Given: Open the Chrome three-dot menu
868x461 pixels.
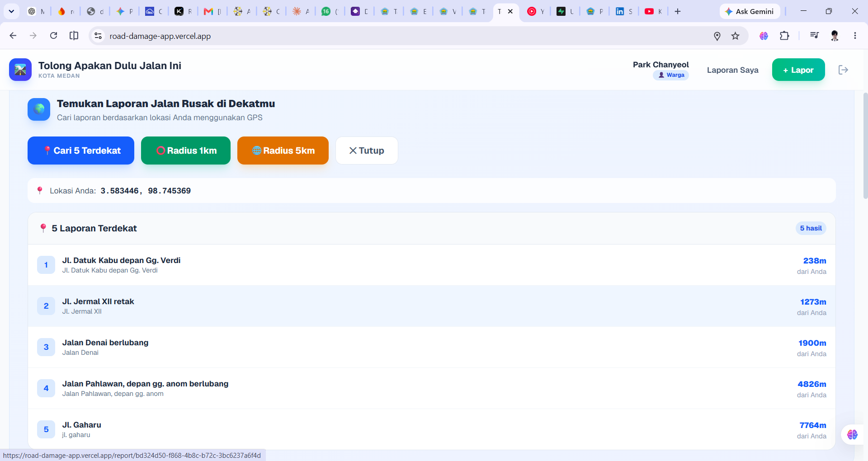Looking at the screenshot, I should (855, 36).
